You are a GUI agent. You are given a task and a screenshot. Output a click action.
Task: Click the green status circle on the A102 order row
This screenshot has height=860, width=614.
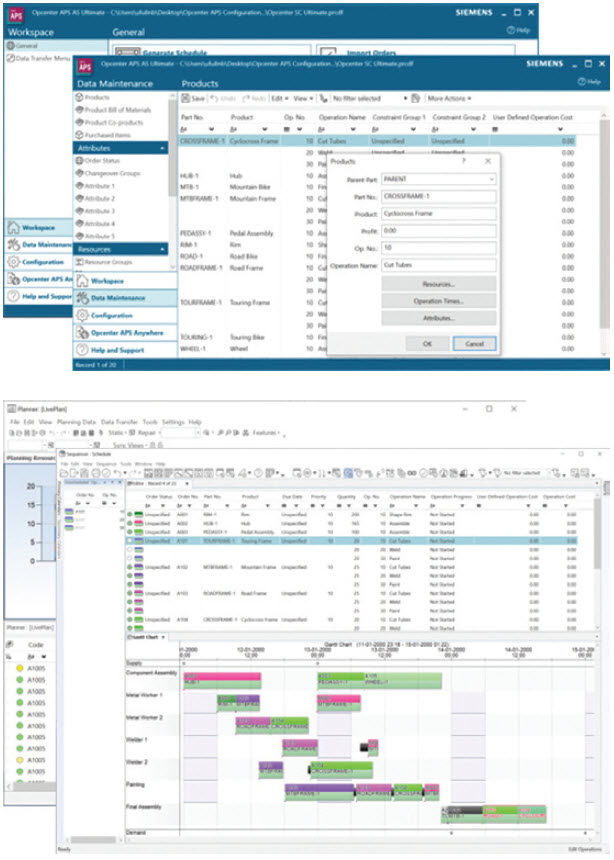pyautogui.click(x=130, y=567)
